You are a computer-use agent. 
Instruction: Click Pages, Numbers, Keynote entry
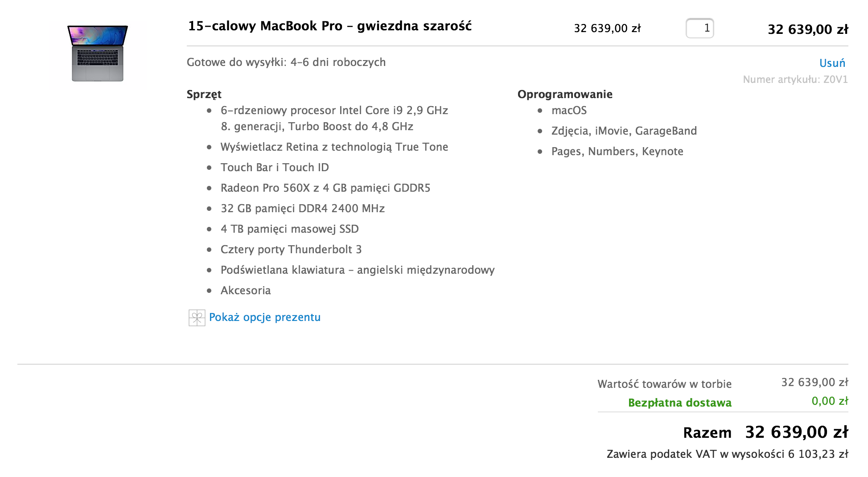(617, 151)
